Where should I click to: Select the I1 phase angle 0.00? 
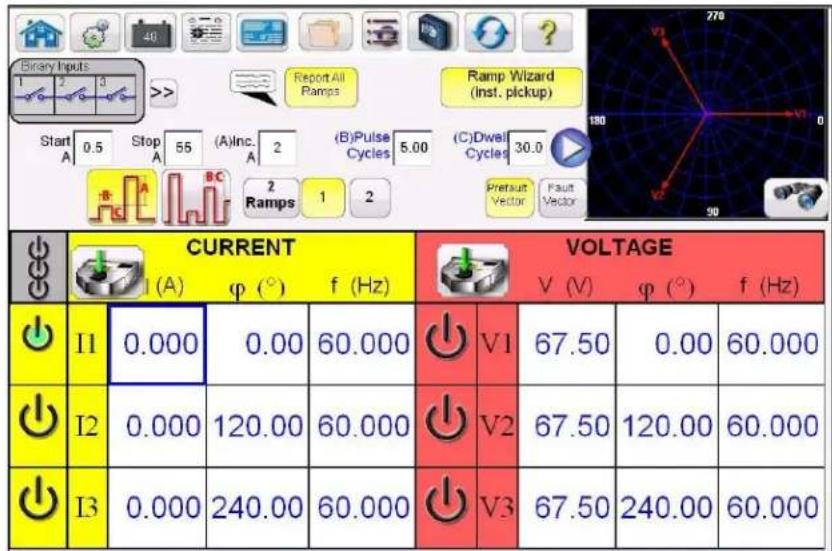tap(258, 345)
